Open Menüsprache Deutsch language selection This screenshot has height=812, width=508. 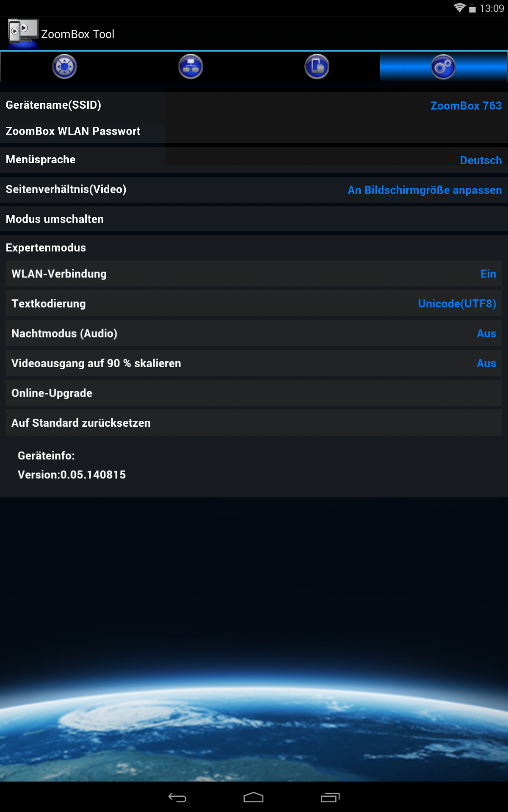click(x=254, y=160)
